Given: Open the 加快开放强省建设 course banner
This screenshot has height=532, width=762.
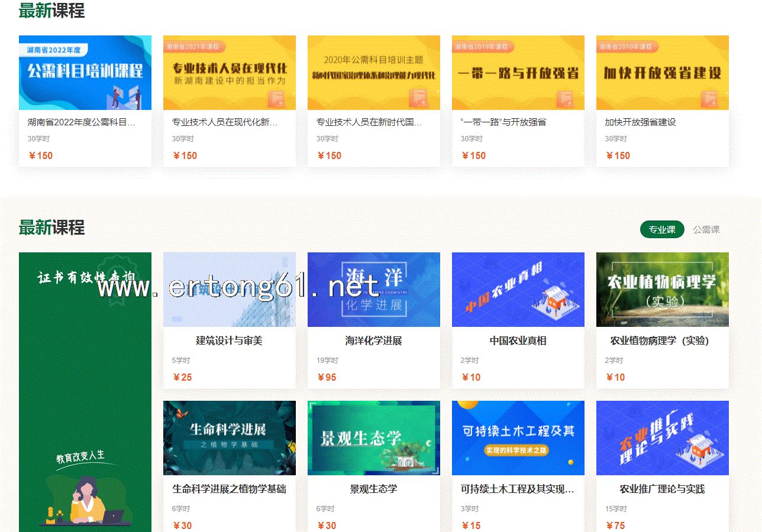Looking at the screenshot, I should 663,73.
